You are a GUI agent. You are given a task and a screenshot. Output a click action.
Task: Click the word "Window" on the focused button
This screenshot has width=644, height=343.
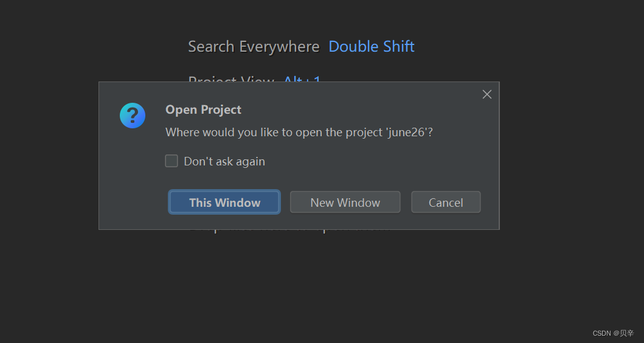(x=238, y=203)
